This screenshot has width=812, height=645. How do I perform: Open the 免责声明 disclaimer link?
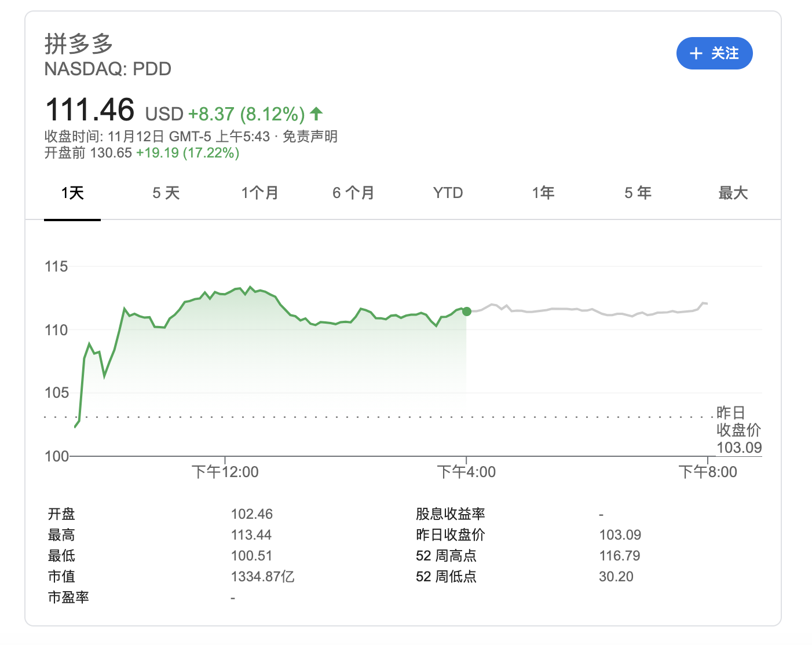tap(310, 137)
